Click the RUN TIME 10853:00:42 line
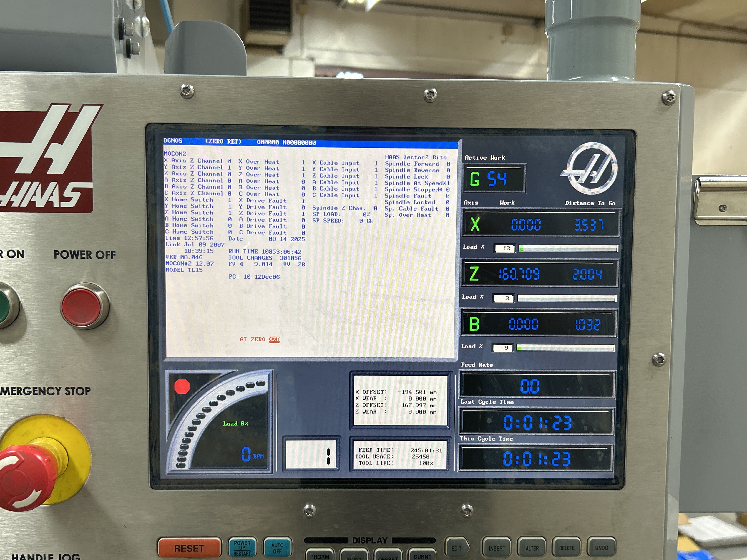This screenshot has width=747, height=560. pos(265,252)
